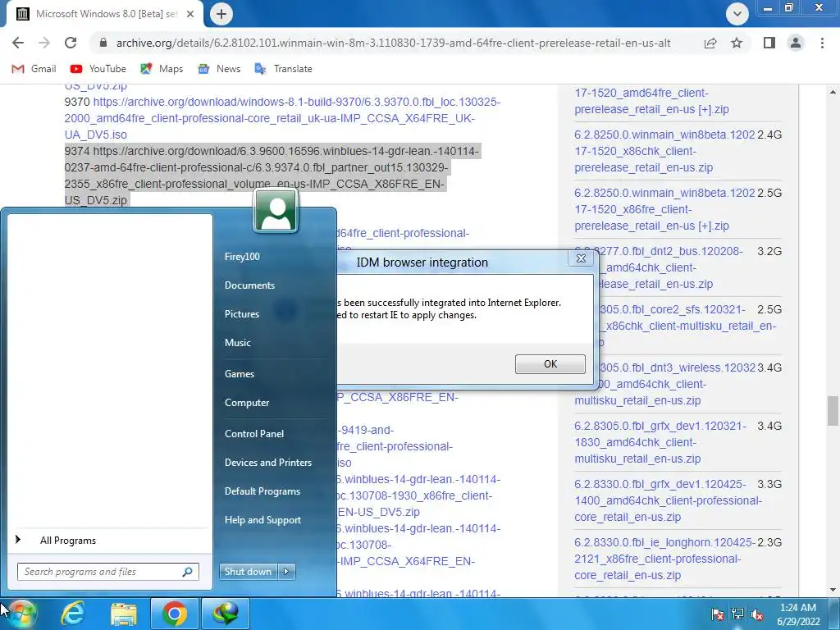Open Help and Support from Start menu

coord(263,520)
